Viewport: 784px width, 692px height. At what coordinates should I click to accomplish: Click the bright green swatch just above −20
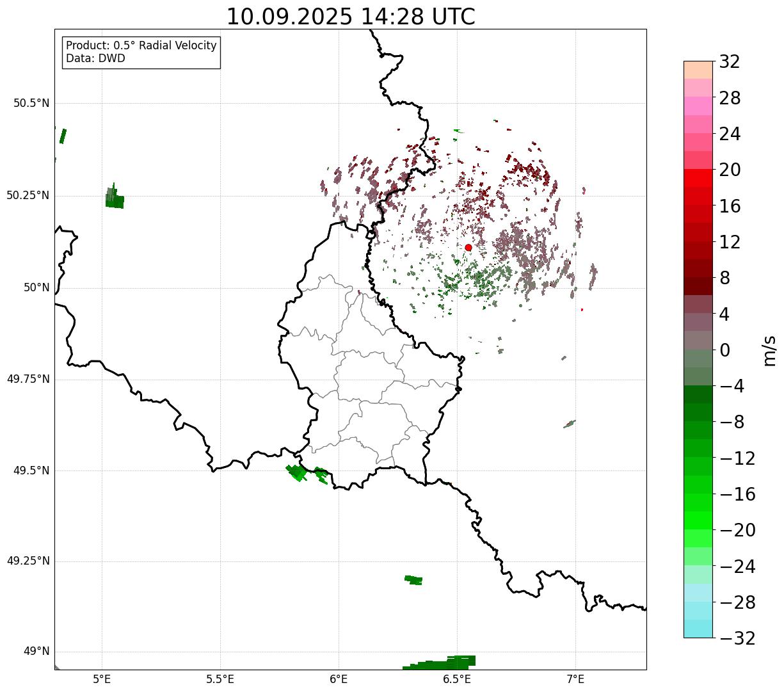tap(698, 520)
